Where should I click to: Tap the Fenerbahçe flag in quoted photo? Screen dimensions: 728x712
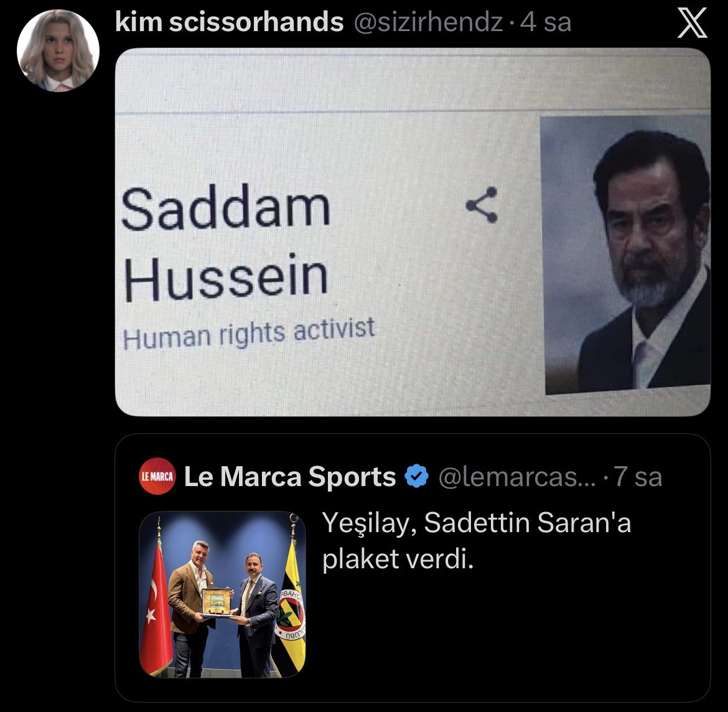click(290, 609)
